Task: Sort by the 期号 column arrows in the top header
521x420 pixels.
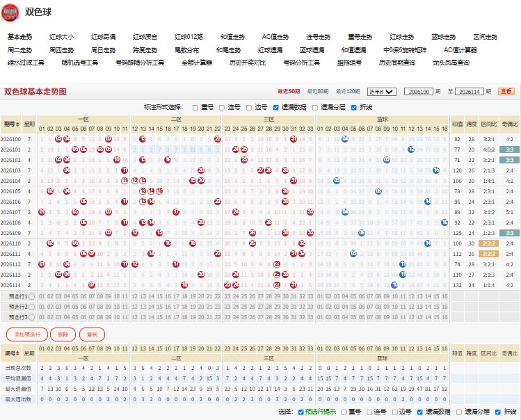Action: click(17, 124)
